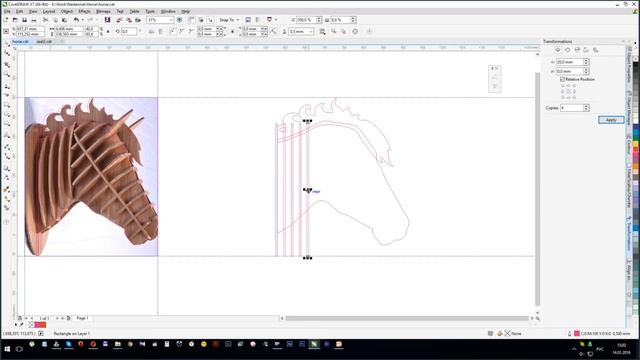Check the center anchor point box
The width and height of the screenshot is (640, 360).
569,92
